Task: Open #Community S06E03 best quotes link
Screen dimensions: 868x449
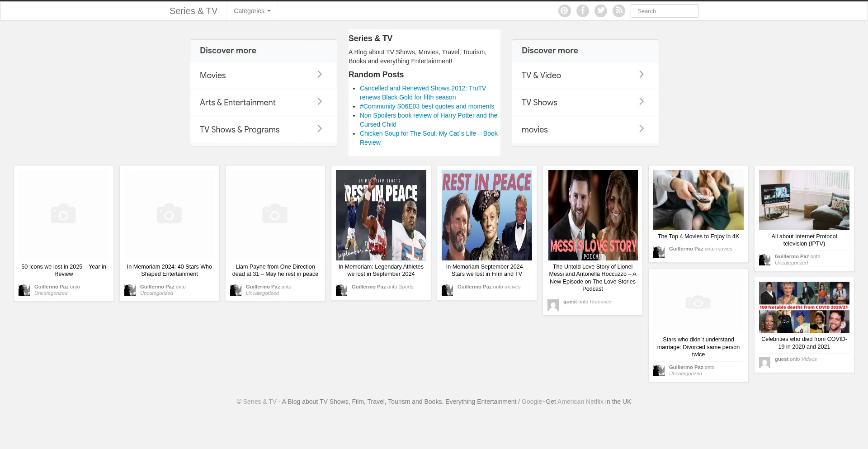Action: click(427, 106)
